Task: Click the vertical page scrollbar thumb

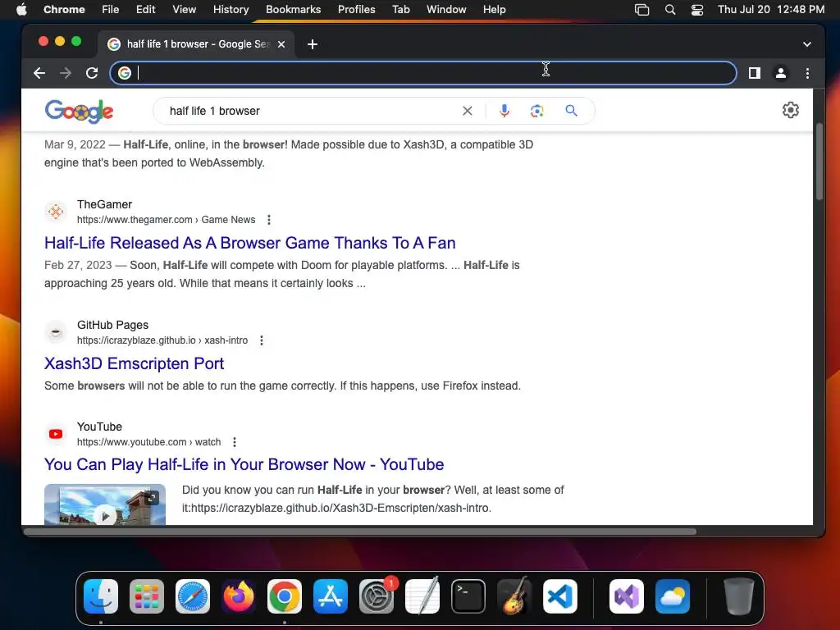Action: 819,161
